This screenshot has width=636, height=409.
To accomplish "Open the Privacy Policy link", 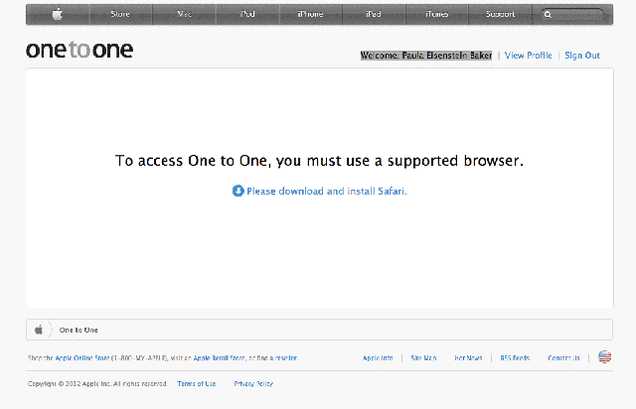I will 254,383.
